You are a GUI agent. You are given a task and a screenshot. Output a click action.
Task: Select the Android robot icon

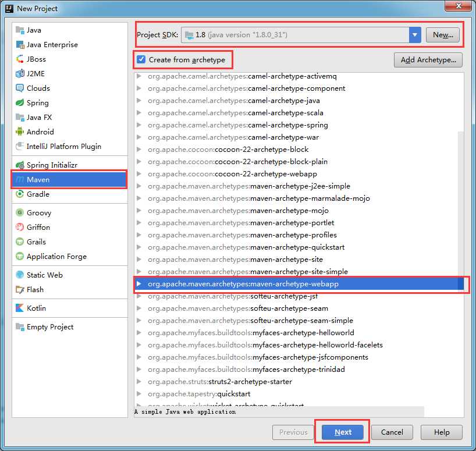(x=20, y=132)
